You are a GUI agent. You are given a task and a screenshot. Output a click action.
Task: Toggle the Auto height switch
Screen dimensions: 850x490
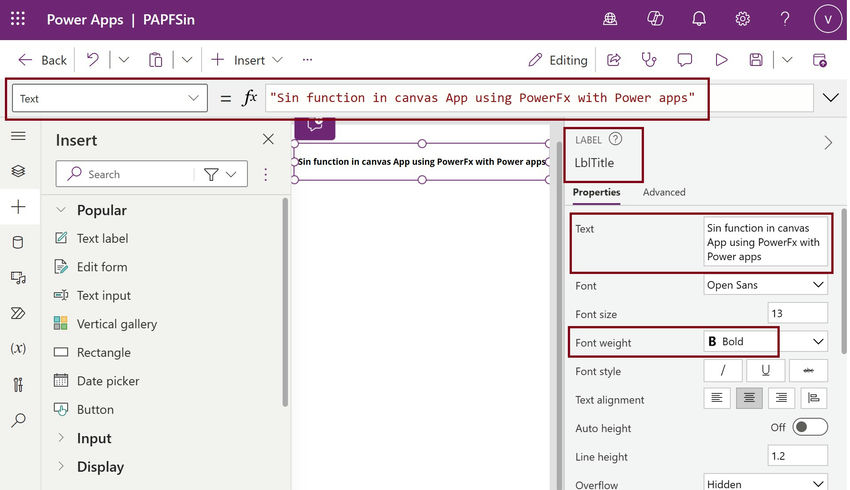coord(810,427)
